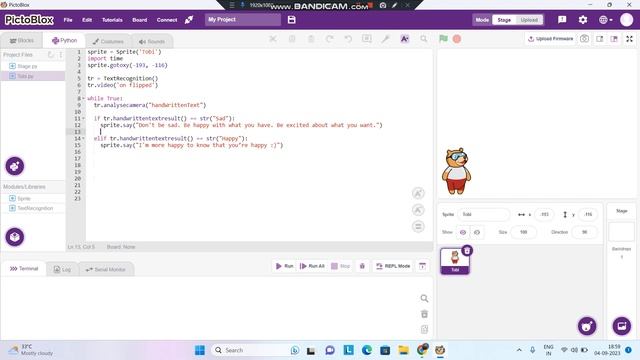Click the redo arrow in editor toolbar
This screenshot has width=640, height=360.
(x=329, y=39)
